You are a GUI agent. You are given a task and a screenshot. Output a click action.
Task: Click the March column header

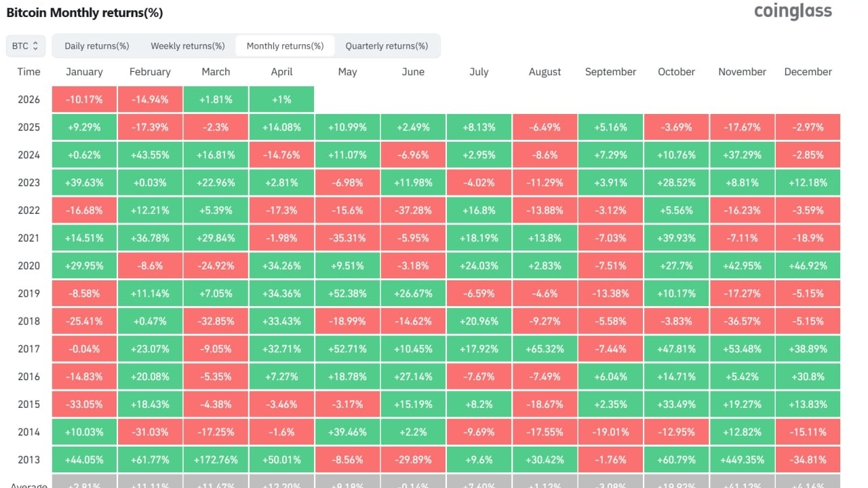click(x=216, y=72)
